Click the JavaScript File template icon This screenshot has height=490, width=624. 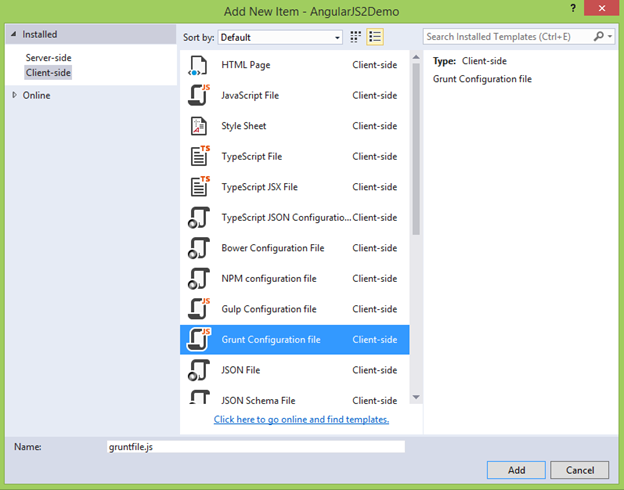199,96
